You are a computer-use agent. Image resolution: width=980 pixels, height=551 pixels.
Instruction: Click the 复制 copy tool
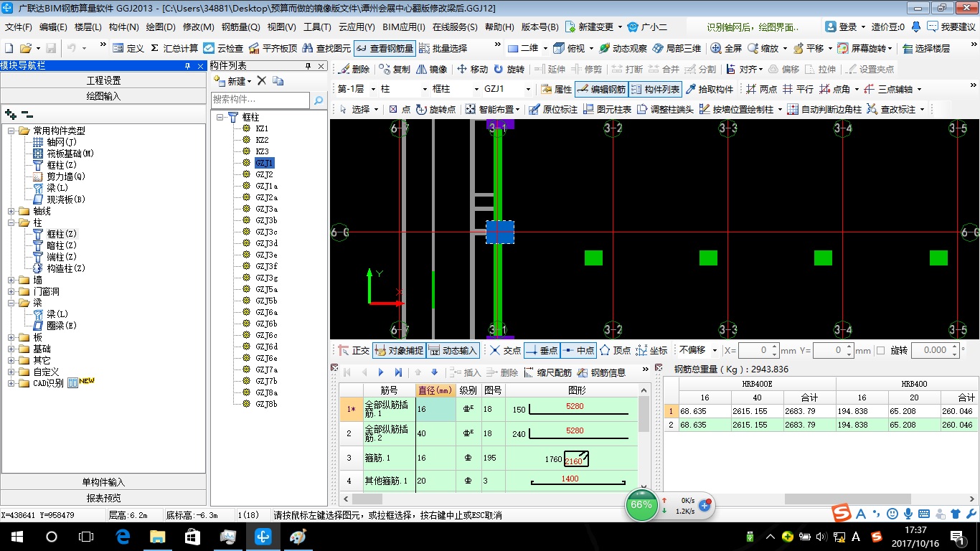(x=395, y=69)
